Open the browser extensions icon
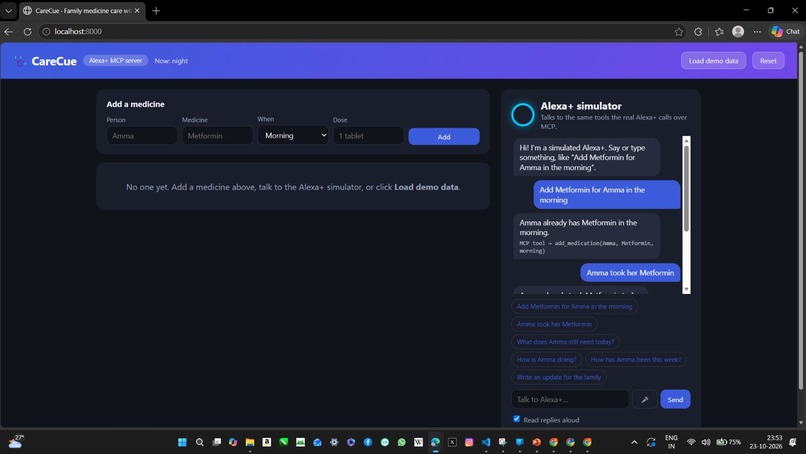This screenshot has width=806, height=454. [x=698, y=32]
